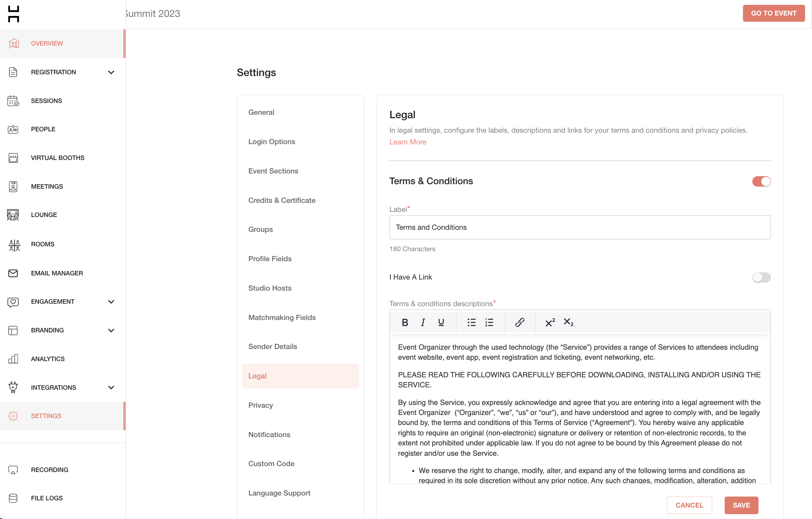
Task: Click into the terms description text area
Action: point(580,408)
